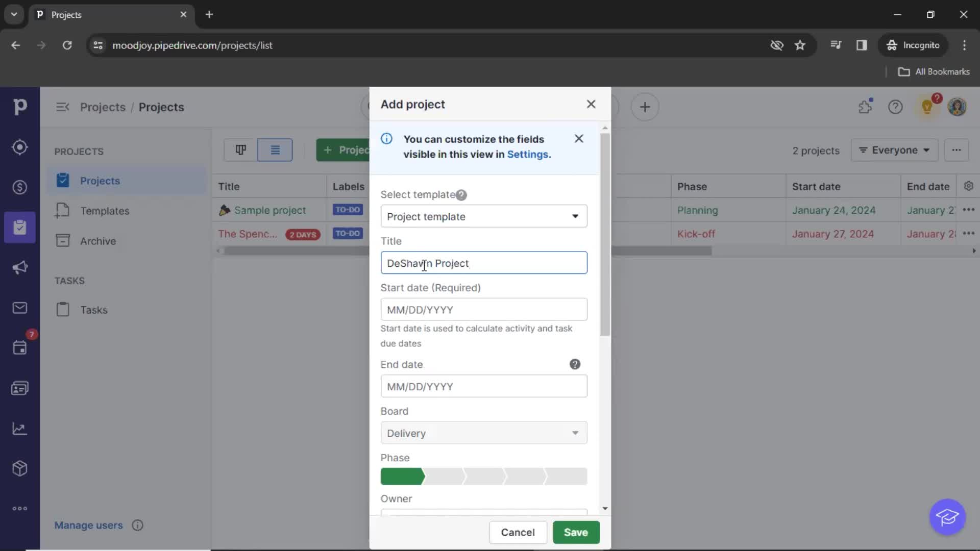
Task: Expand the Project template dropdown
Action: pos(482,216)
